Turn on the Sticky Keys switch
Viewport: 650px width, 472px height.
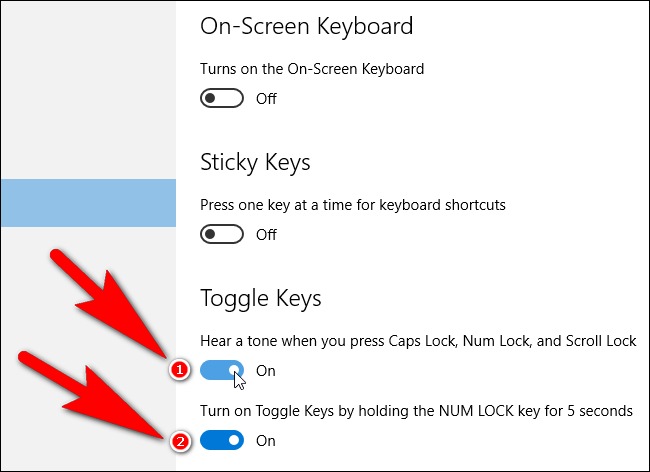[222, 234]
